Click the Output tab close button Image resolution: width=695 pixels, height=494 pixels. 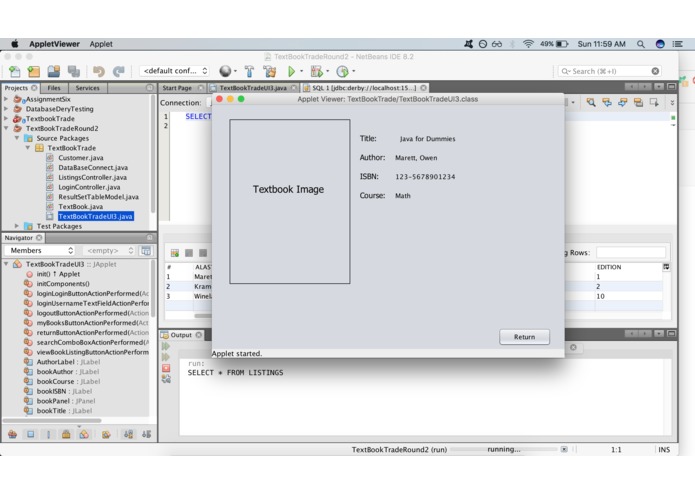click(x=199, y=335)
